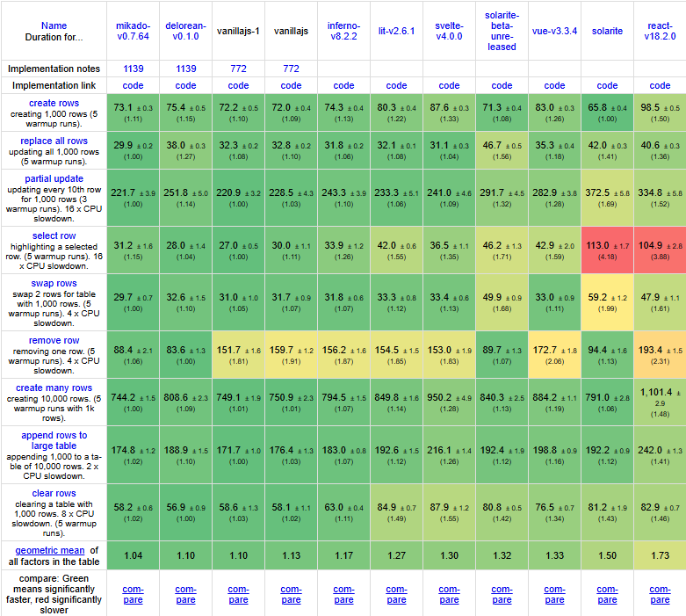Click the 59.2 swap rows cell for solarite

coord(607,302)
